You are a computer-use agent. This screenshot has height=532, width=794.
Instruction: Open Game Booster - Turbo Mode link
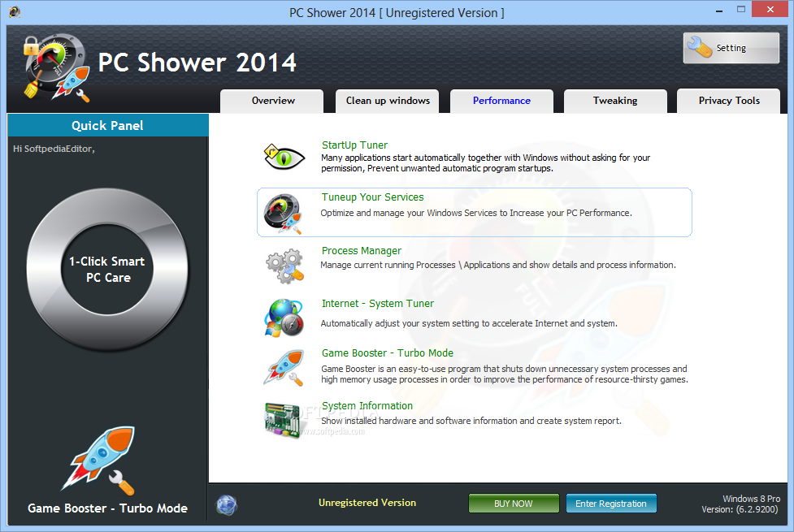pyautogui.click(x=388, y=353)
